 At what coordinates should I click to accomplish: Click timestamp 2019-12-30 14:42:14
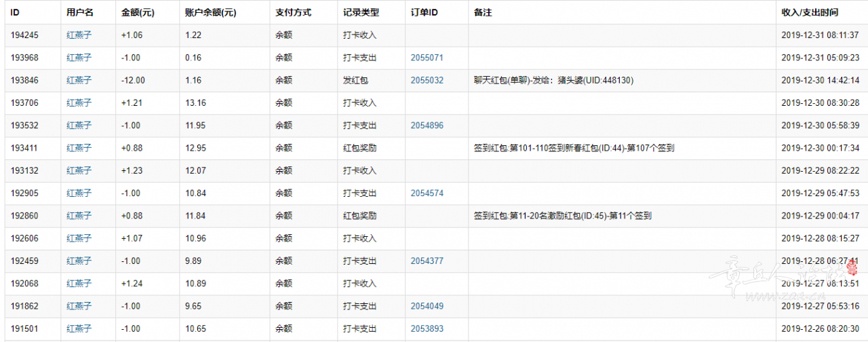[x=821, y=80]
